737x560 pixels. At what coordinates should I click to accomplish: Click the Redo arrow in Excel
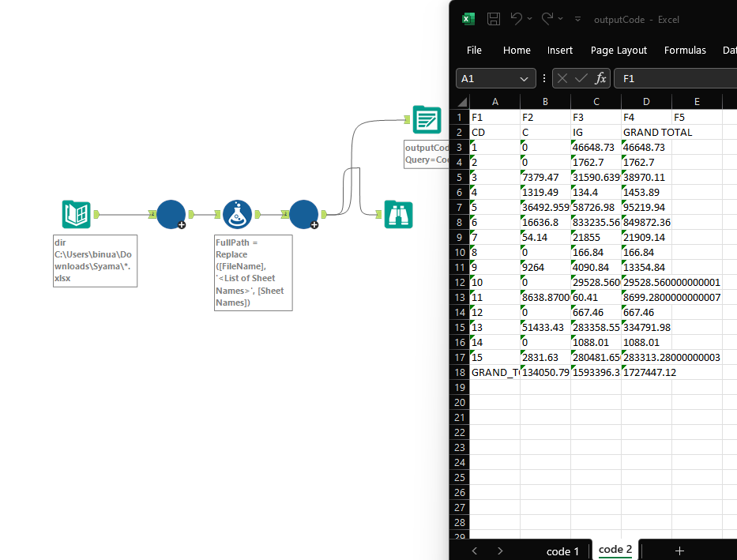coord(547,19)
